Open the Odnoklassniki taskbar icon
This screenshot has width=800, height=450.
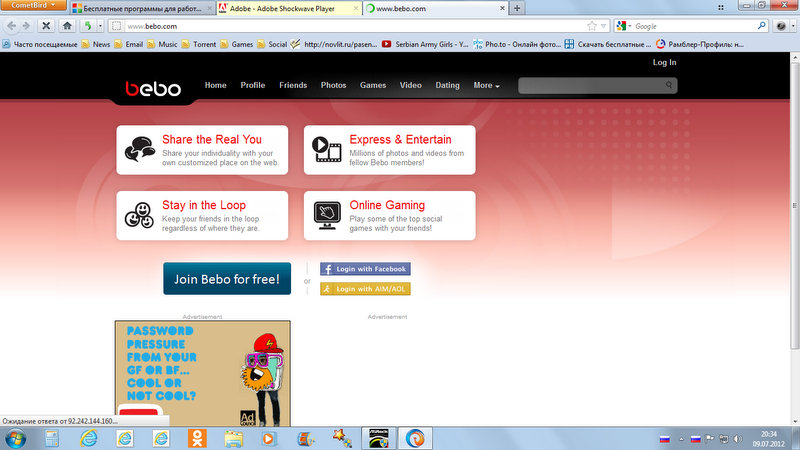click(x=197, y=439)
